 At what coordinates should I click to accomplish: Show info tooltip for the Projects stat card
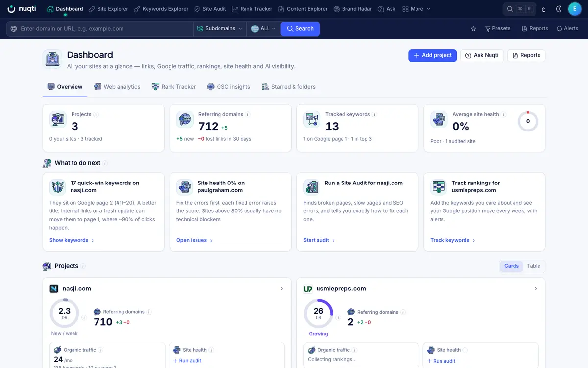(96, 115)
